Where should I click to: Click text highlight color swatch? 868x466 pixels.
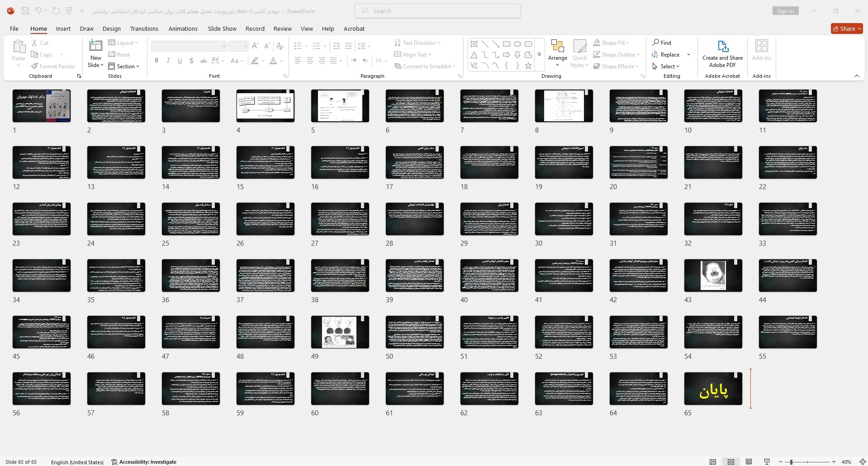tap(255, 60)
